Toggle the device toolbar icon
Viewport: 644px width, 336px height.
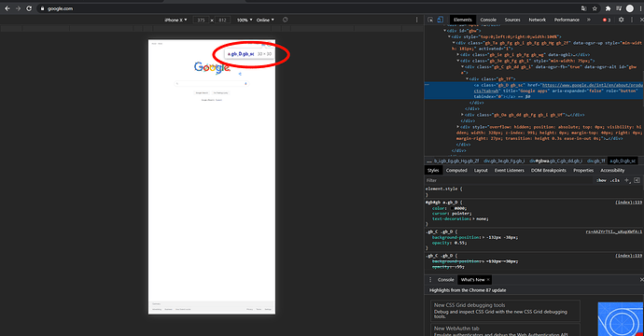tap(440, 20)
